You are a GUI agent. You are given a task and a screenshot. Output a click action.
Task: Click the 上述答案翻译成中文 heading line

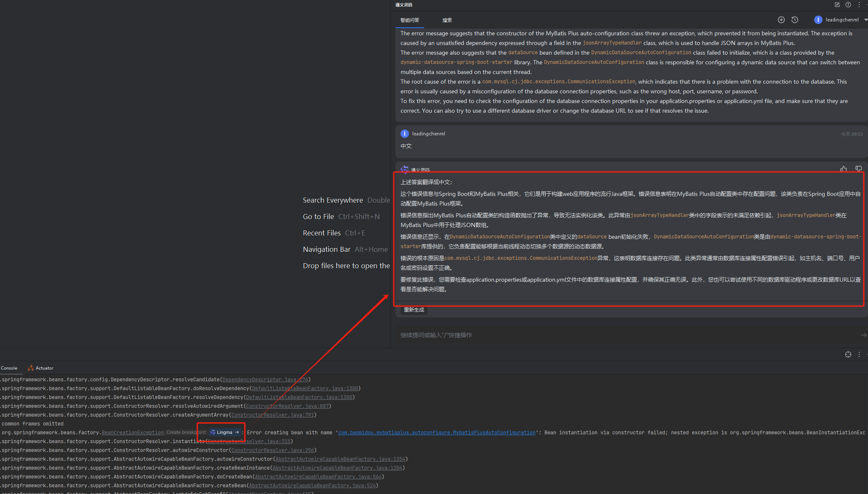pyautogui.click(x=426, y=182)
